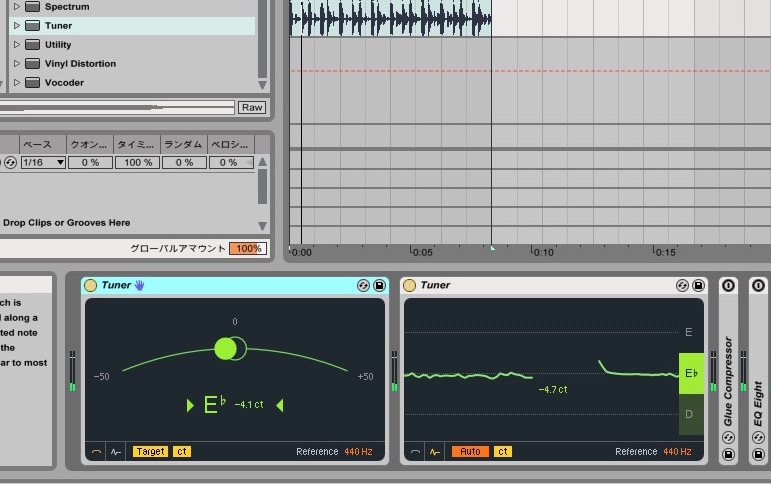Click the 0:10 timeline ruler mark
The image size is (771, 484).
tap(542, 252)
